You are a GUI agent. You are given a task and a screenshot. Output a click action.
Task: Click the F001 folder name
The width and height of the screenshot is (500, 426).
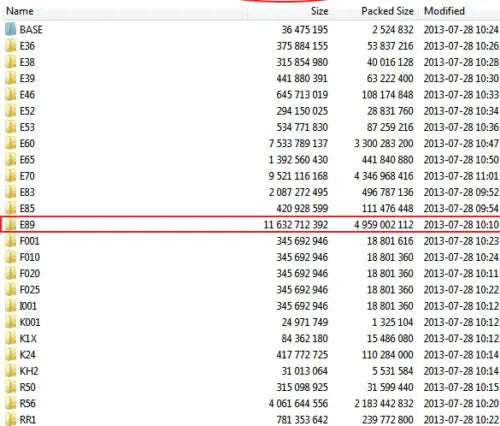pyautogui.click(x=29, y=241)
